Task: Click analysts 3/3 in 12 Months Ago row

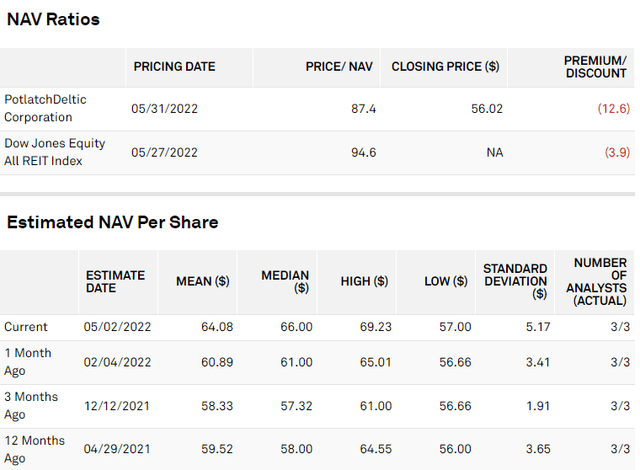Action: pos(620,449)
